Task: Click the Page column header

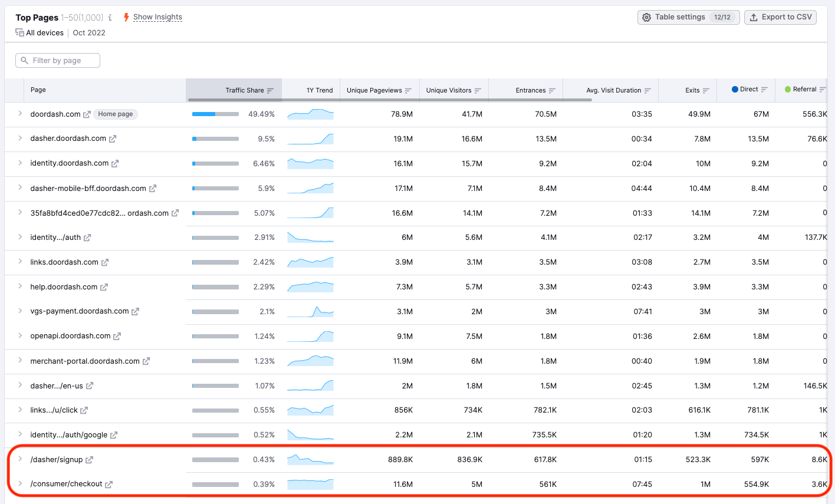Action: (x=38, y=90)
